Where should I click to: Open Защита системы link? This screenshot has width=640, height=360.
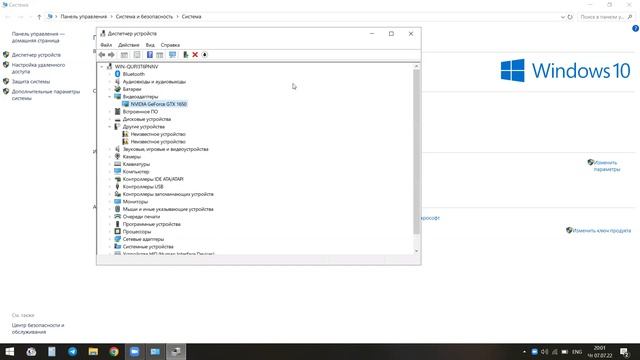pyautogui.click(x=31, y=81)
